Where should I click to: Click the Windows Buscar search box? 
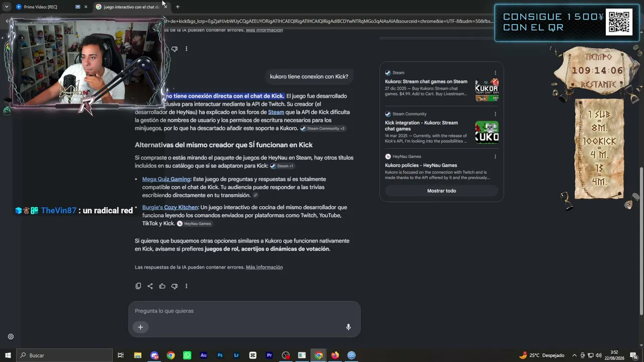(64, 355)
